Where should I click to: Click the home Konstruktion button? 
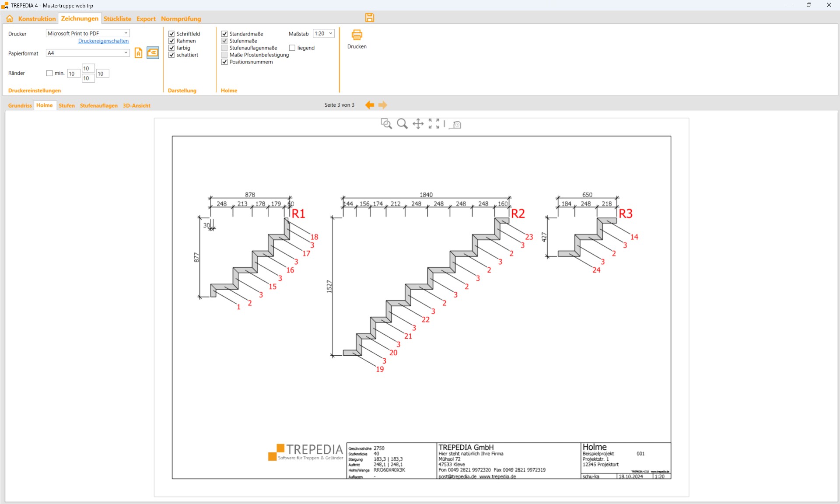10,19
